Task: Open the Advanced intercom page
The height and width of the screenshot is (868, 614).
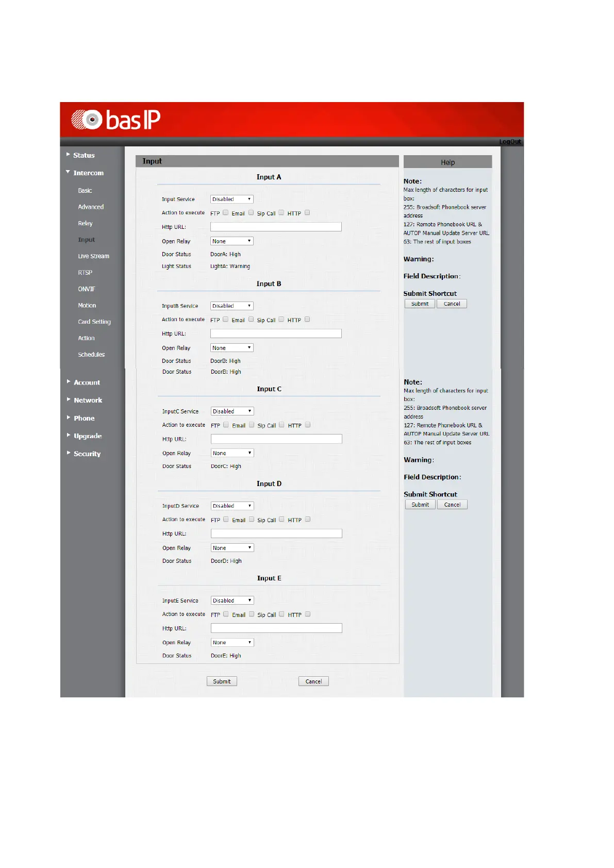Action: coord(91,207)
